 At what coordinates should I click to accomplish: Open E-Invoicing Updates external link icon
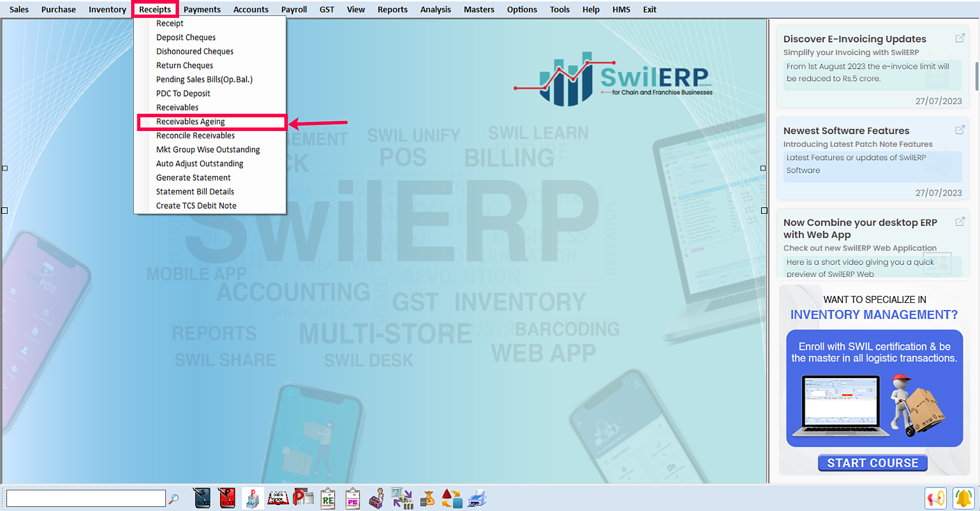(x=960, y=38)
